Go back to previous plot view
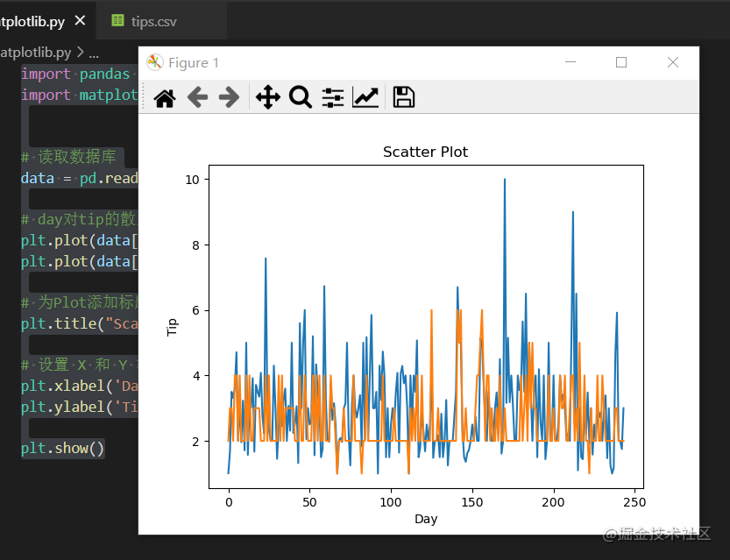Viewport: 730px width, 560px height. (x=197, y=97)
